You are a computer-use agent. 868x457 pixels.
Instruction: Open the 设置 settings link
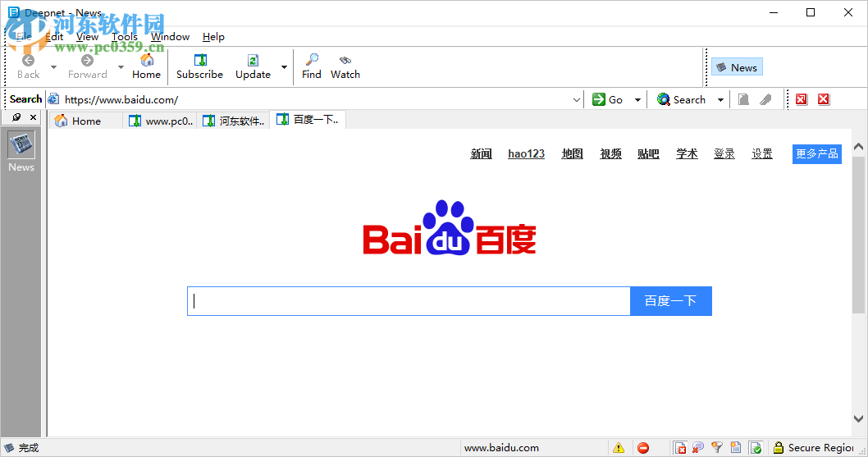pyautogui.click(x=761, y=153)
